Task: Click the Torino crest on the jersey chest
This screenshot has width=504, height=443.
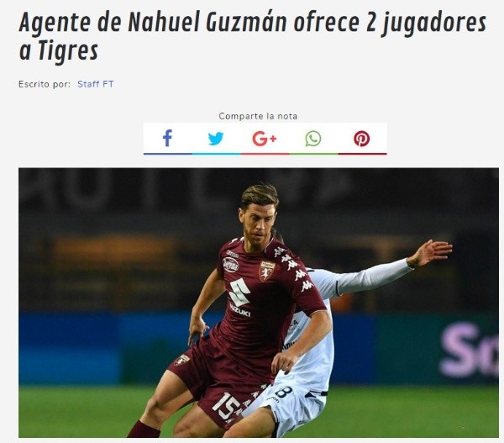Action: point(267,271)
